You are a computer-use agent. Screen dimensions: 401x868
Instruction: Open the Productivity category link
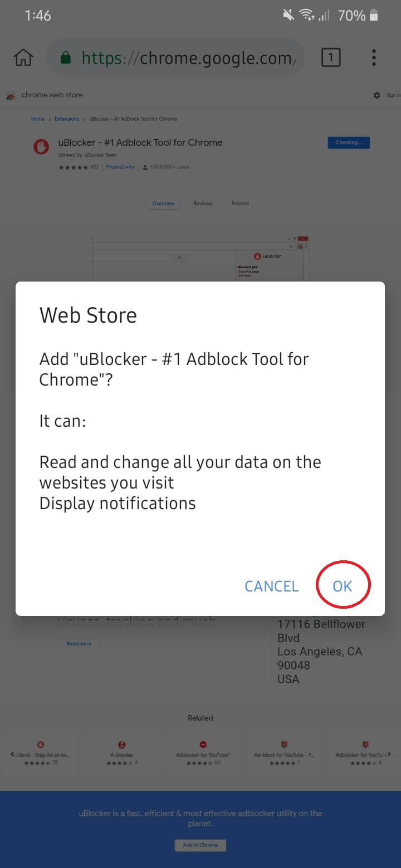pos(120,167)
